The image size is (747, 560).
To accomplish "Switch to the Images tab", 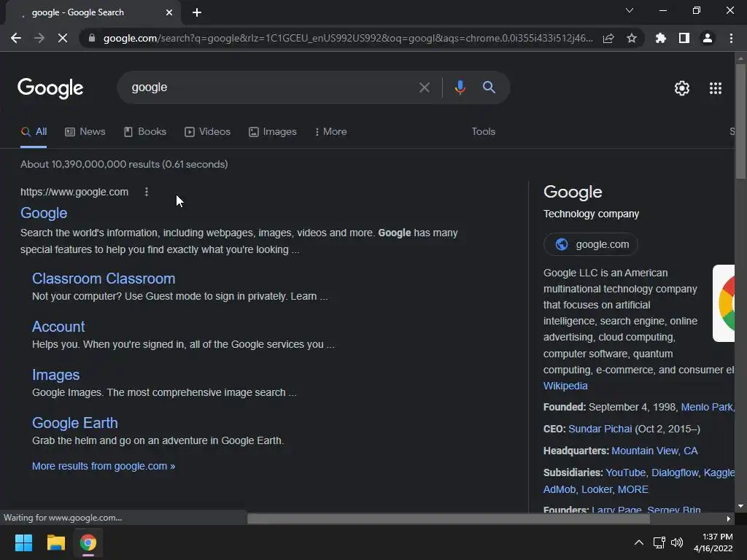I will pyautogui.click(x=273, y=132).
